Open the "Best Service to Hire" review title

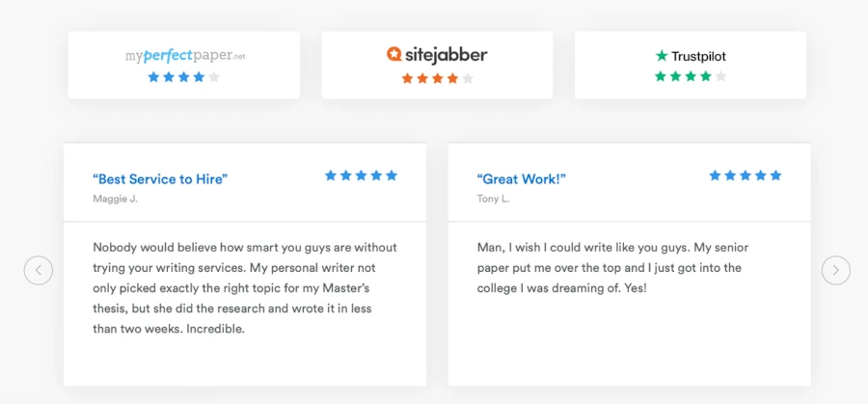(x=160, y=179)
